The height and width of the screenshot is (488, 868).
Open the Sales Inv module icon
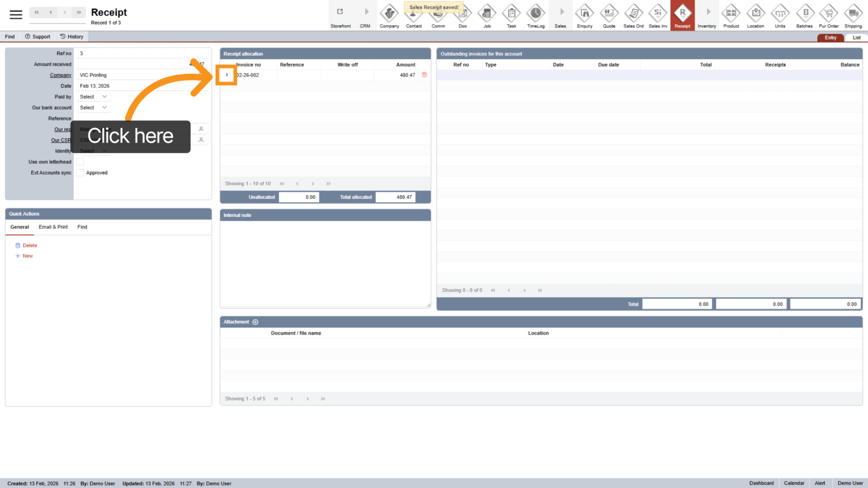coord(658,13)
